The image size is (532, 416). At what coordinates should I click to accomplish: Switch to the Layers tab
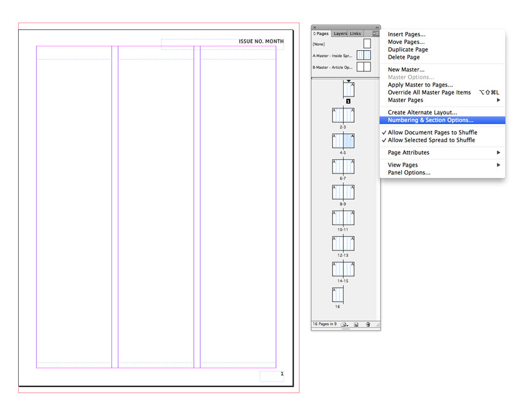pyautogui.click(x=340, y=34)
